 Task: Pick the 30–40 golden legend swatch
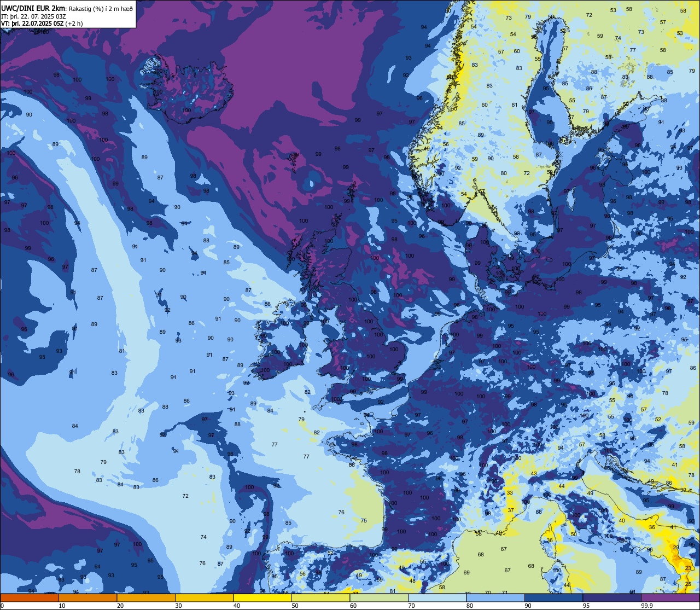coord(204,597)
